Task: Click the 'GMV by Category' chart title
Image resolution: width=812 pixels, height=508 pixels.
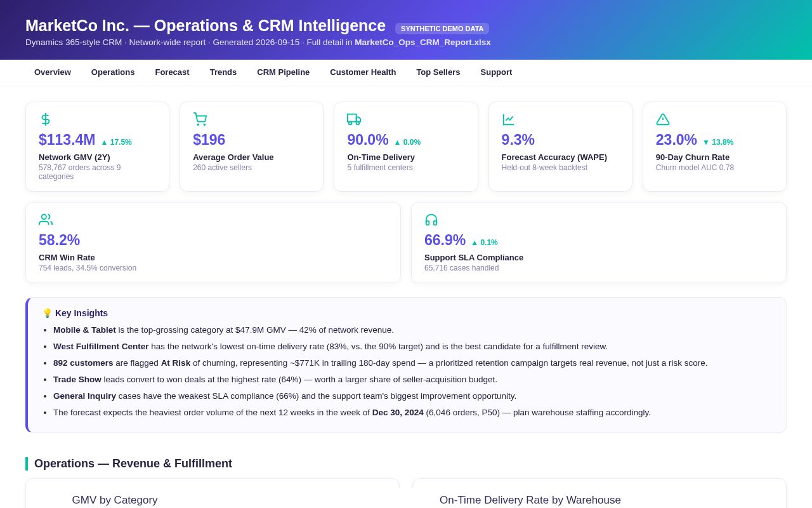Action: [115, 500]
